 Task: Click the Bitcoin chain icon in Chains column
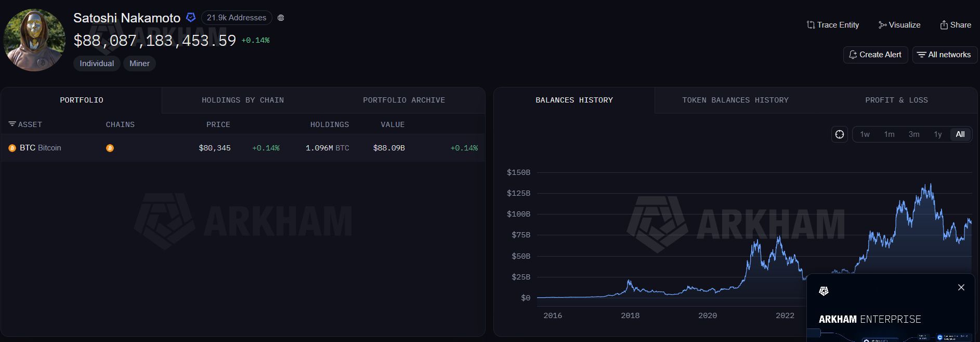(110, 148)
